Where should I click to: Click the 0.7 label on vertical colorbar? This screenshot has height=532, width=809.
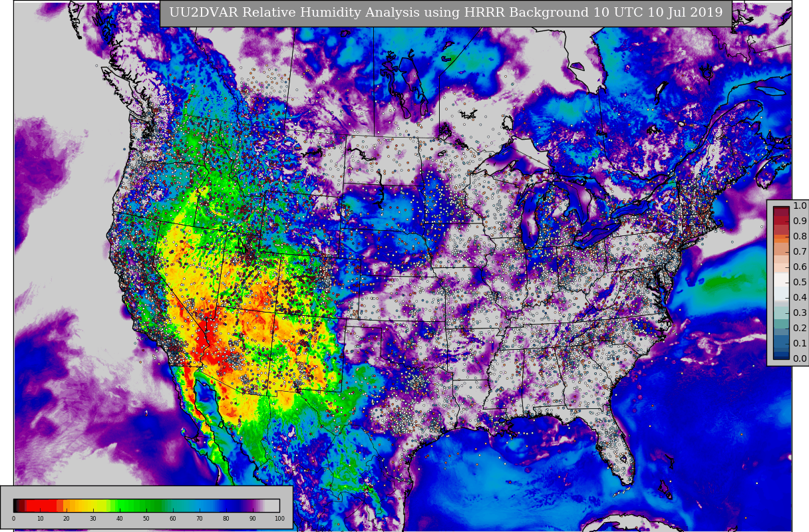pos(800,252)
